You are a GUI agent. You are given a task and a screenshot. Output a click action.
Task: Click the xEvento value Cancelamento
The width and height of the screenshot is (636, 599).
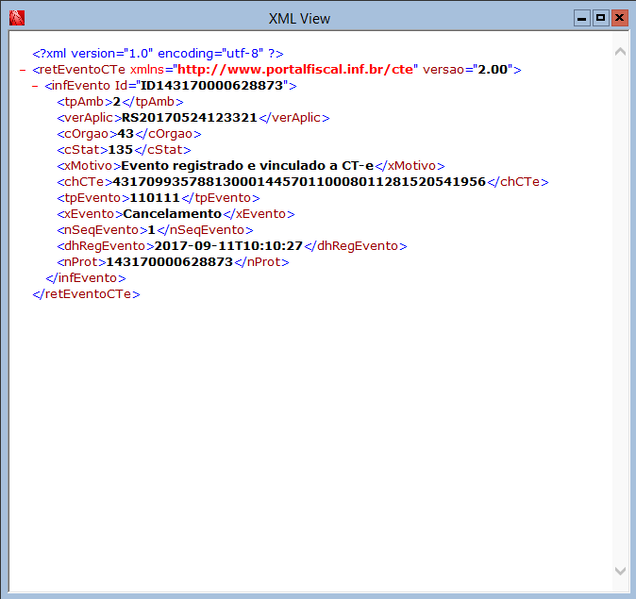(172, 214)
